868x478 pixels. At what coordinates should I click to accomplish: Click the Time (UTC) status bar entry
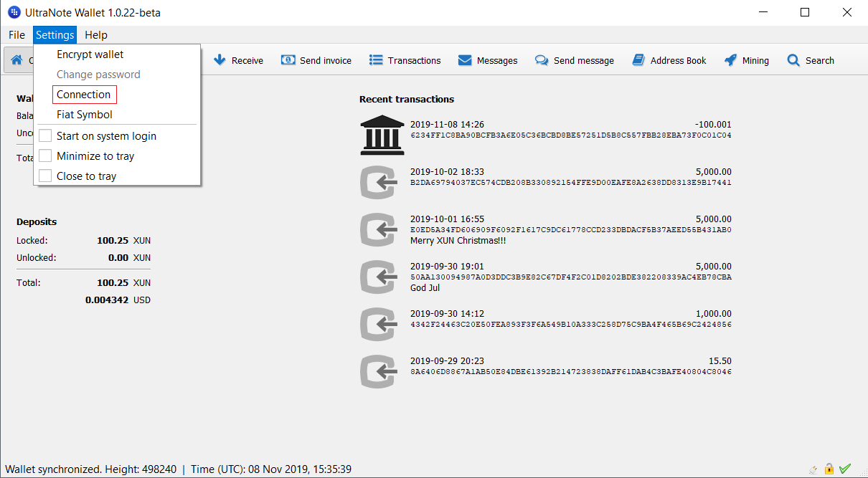(x=271, y=469)
